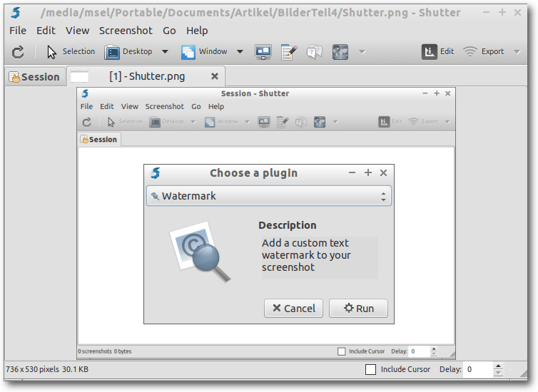Open Go menu in inner Session window
Viewport: 538px width, 392px height.
pyautogui.click(x=196, y=107)
